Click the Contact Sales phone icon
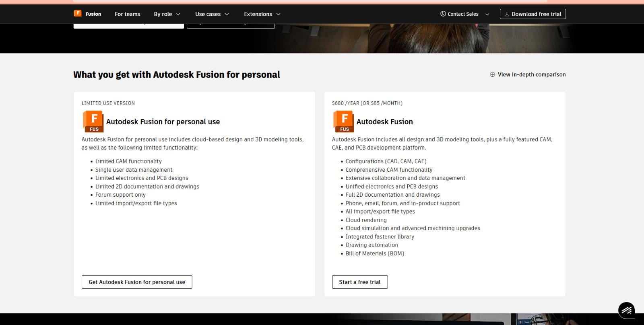The width and height of the screenshot is (644, 325). [443, 14]
